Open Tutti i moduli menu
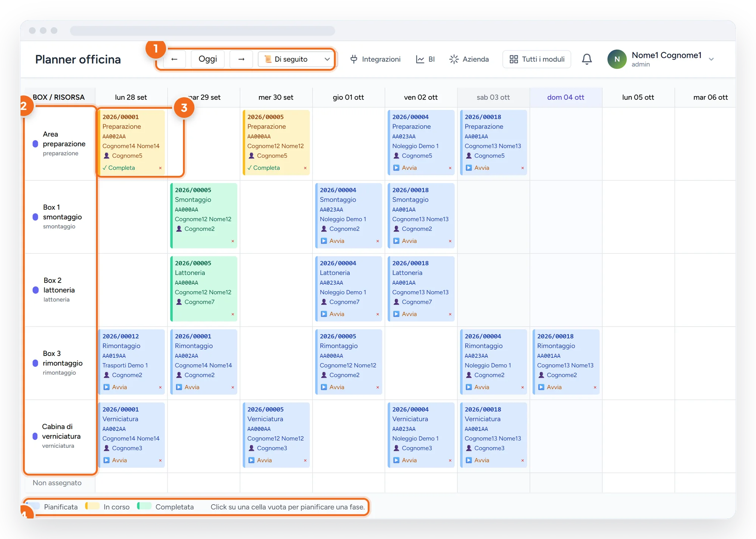The height and width of the screenshot is (539, 756). (x=536, y=59)
